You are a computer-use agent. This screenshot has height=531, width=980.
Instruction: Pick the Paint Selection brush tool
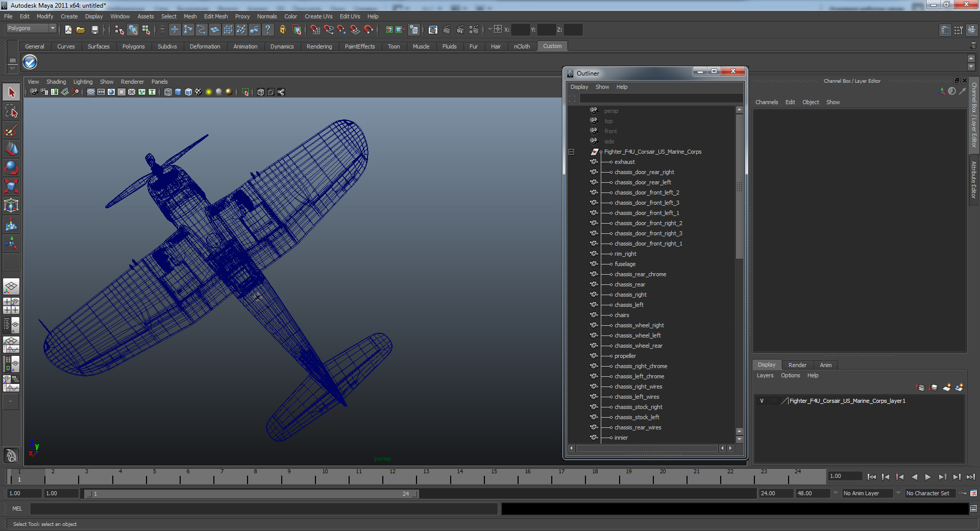pos(11,130)
